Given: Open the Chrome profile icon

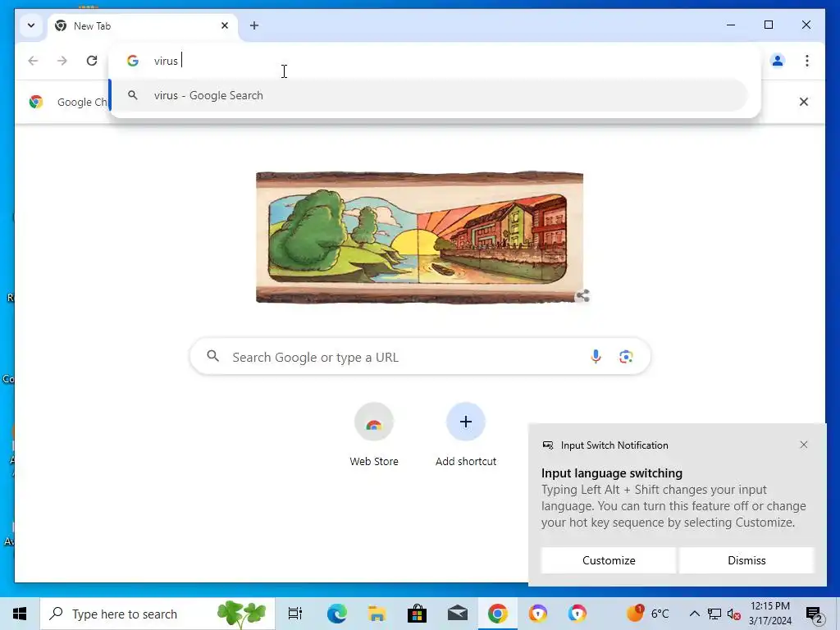Looking at the screenshot, I should [778, 61].
